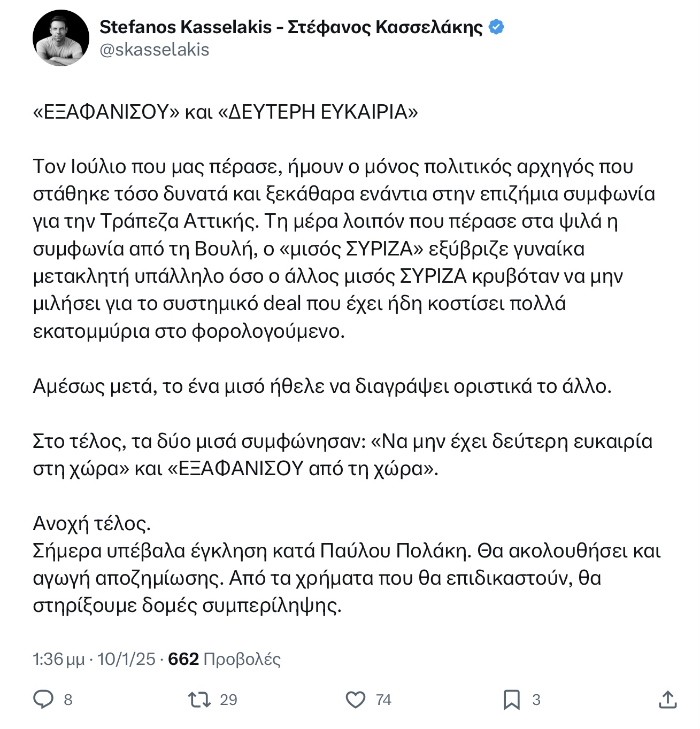700x729 pixels.
Task: Click the paragraph beginning Τον Ιούλιο
Action: (344, 249)
